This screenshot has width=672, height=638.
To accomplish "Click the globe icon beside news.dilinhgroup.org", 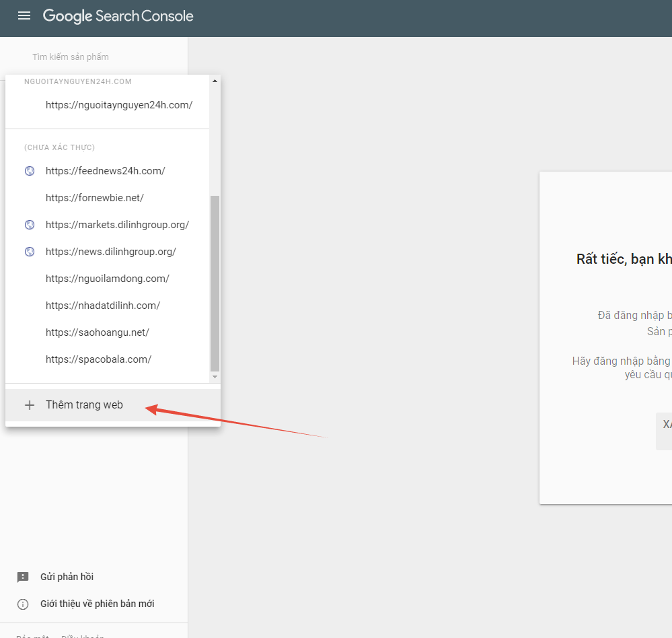I will pos(30,252).
